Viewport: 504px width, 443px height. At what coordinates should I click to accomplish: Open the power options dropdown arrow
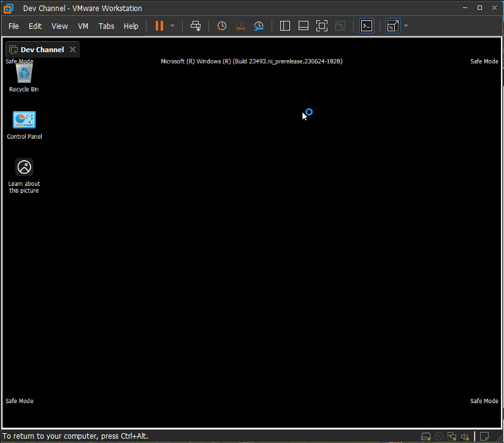click(x=172, y=26)
